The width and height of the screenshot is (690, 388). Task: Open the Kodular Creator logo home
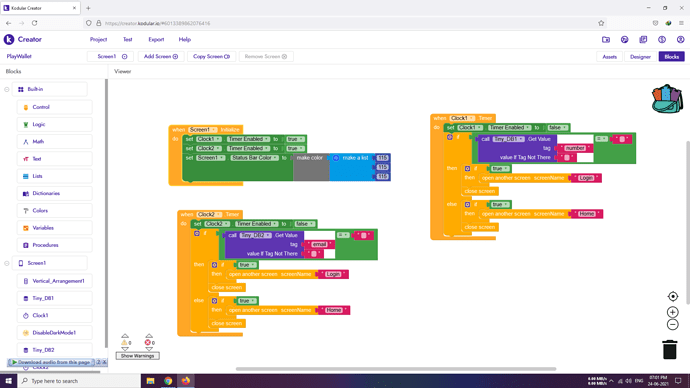pos(23,40)
